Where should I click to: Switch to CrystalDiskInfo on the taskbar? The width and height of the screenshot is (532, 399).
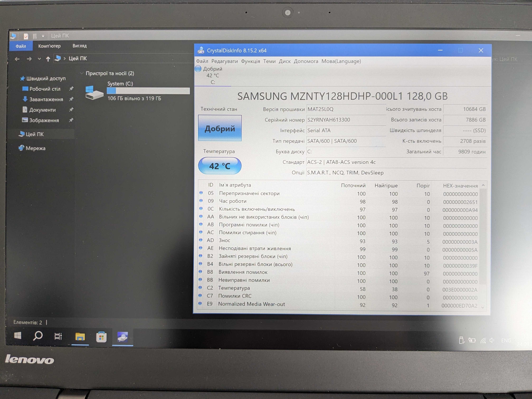123,337
